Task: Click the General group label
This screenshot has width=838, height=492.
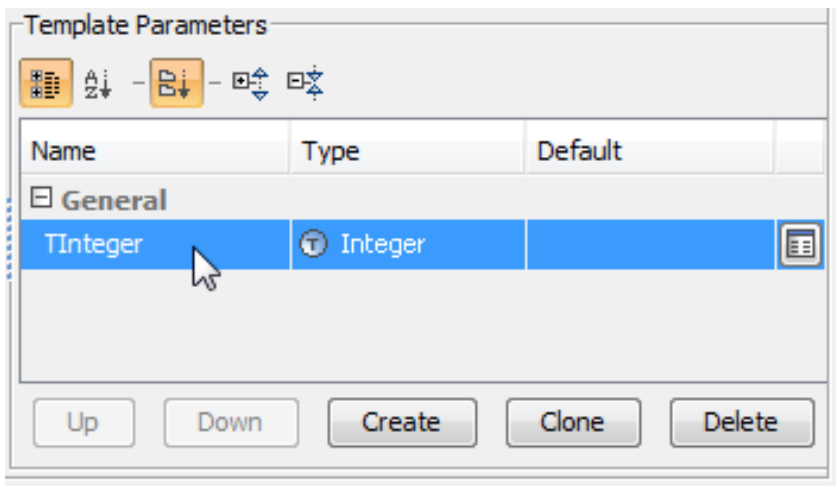Action: pos(114,200)
